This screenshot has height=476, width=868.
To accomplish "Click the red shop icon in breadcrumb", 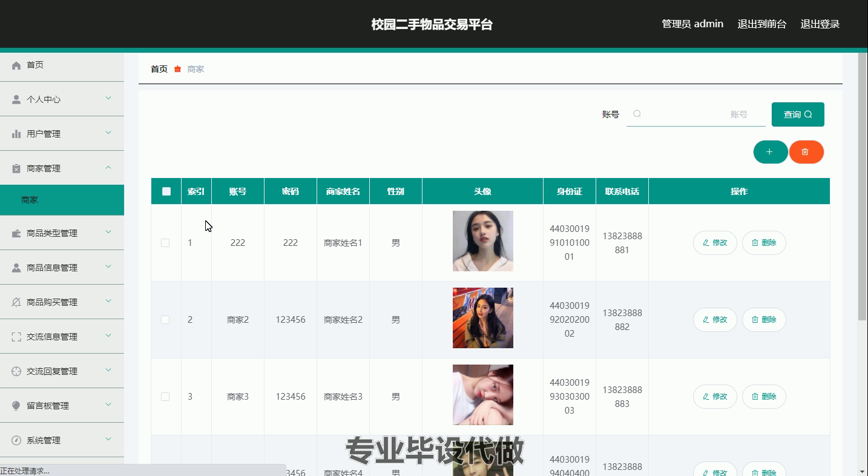I will (x=177, y=69).
